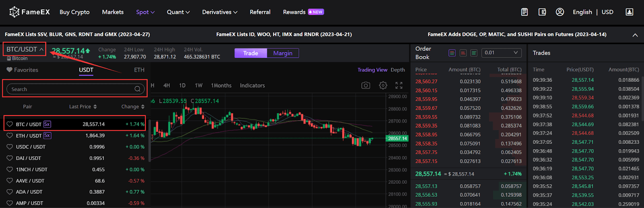Click the download app icon in header
The height and width of the screenshot is (208, 644).
point(630,12)
